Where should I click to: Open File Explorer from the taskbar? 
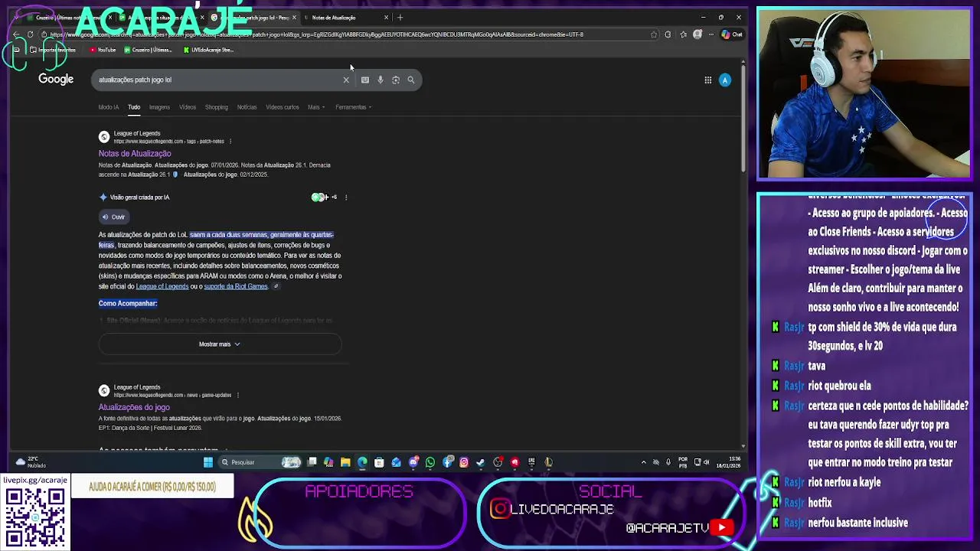(345, 462)
